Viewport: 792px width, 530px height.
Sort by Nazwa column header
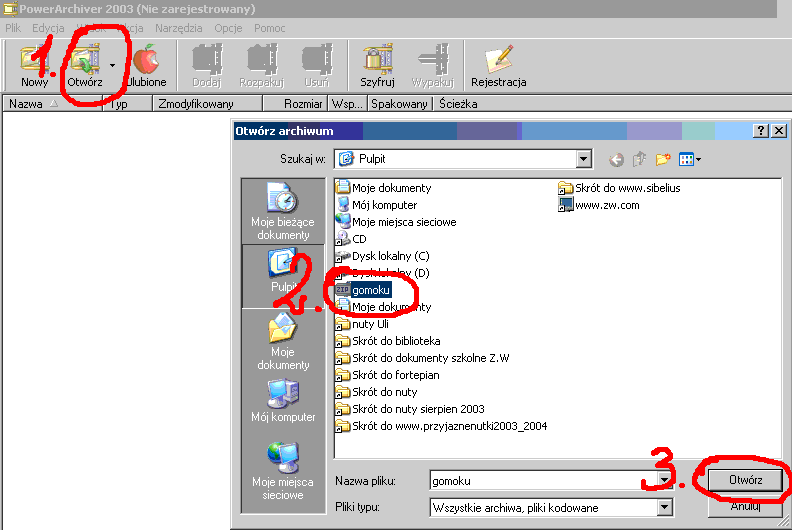(53, 104)
